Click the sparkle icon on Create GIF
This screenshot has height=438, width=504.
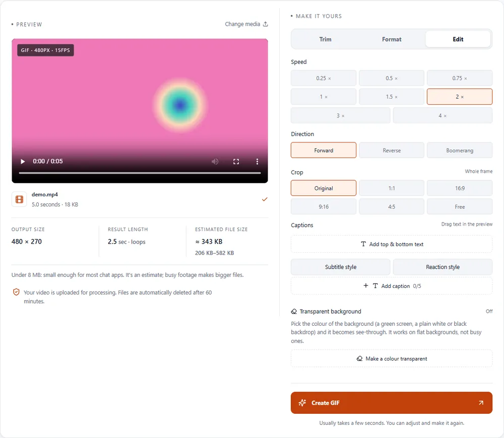pyautogui.click(x=302, y=403)
